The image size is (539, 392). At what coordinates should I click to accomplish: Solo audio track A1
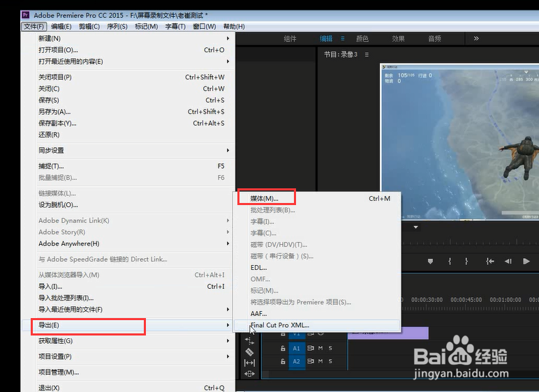click(330, 348)
